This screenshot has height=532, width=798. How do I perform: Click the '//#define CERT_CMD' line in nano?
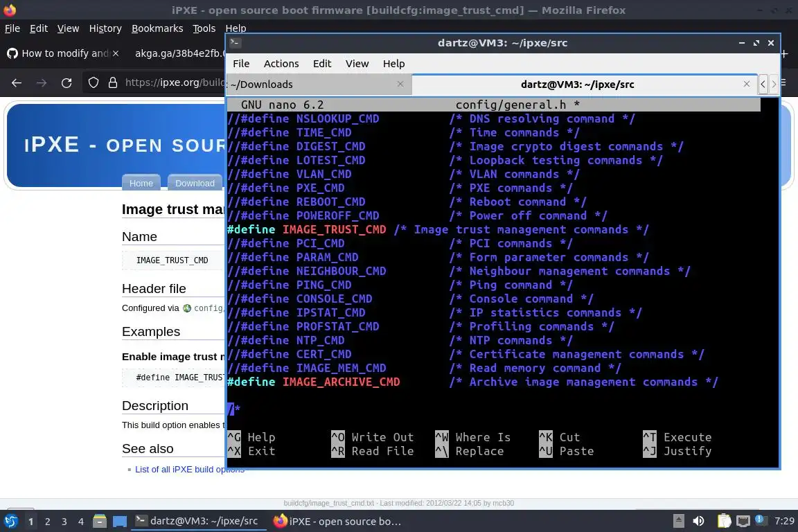click(465, 355)
